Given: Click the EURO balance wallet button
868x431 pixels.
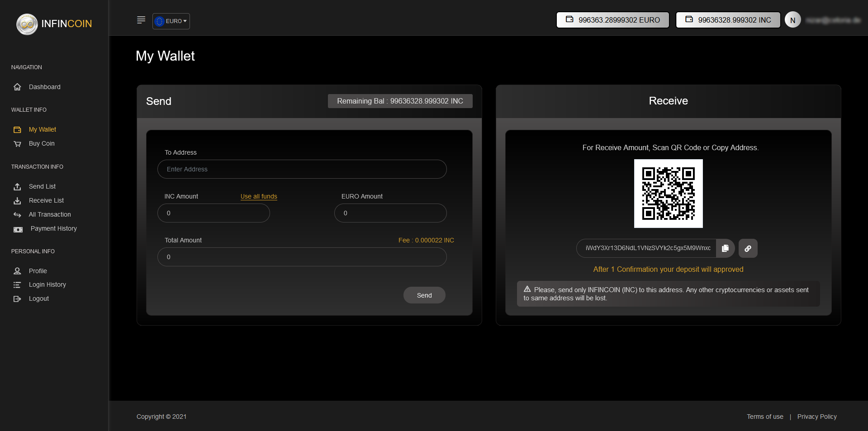Looking at the screenshot, I should [612, 20].
